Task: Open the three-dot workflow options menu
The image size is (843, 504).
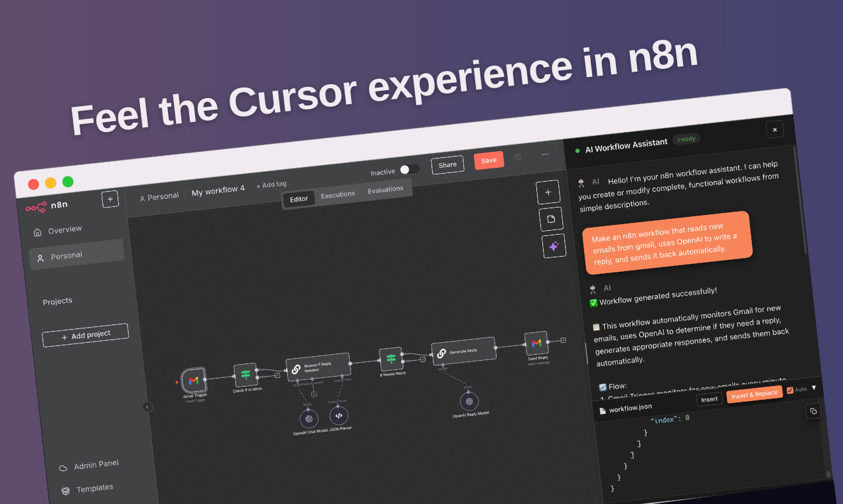Action: tap(545, 155)
